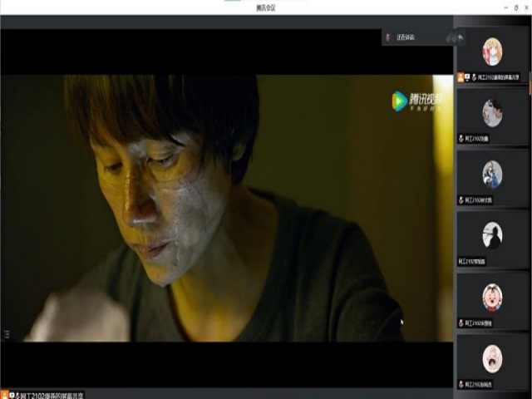Select the anime girl avatar in the first tile
This screenshot has width=532, height=399.
coord(492,52)
